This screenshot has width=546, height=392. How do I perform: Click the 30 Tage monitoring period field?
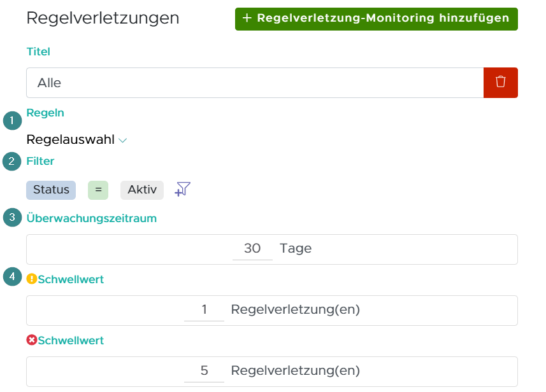(252, 249)
